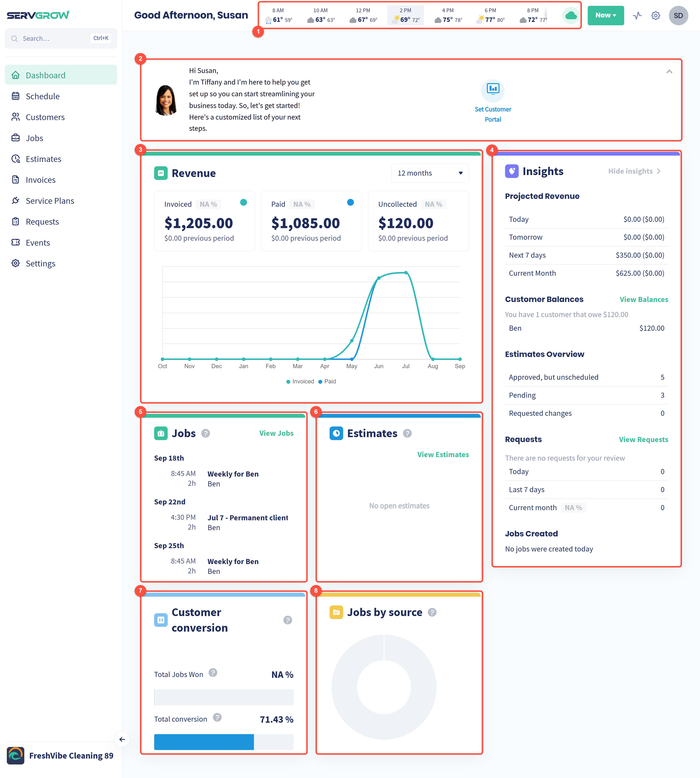Image resolution: width=700 pixels, height=778 pixels.
Task: Toggle the Paid series dot in Revenue
Action: (x=350, y=202)
